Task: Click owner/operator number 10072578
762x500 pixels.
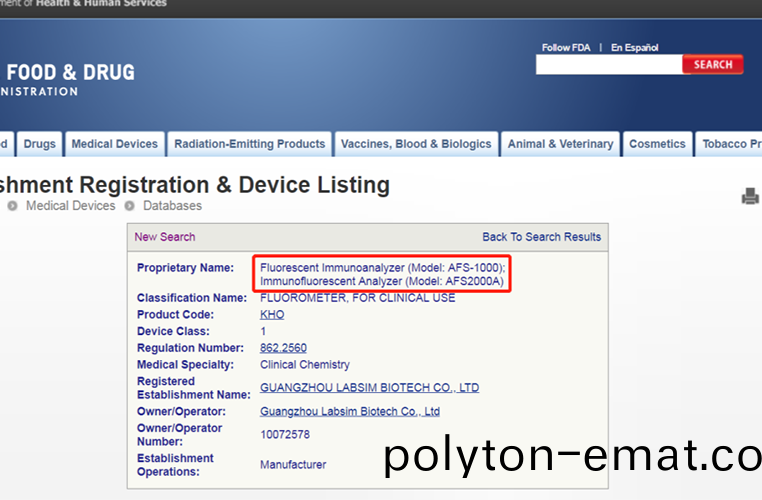Action: pyautogui.click(x=285, y=434)
